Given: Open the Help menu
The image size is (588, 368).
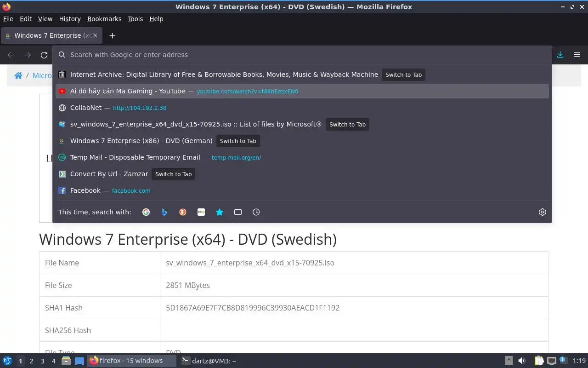Looking at the screenshot, I should 156,19.
